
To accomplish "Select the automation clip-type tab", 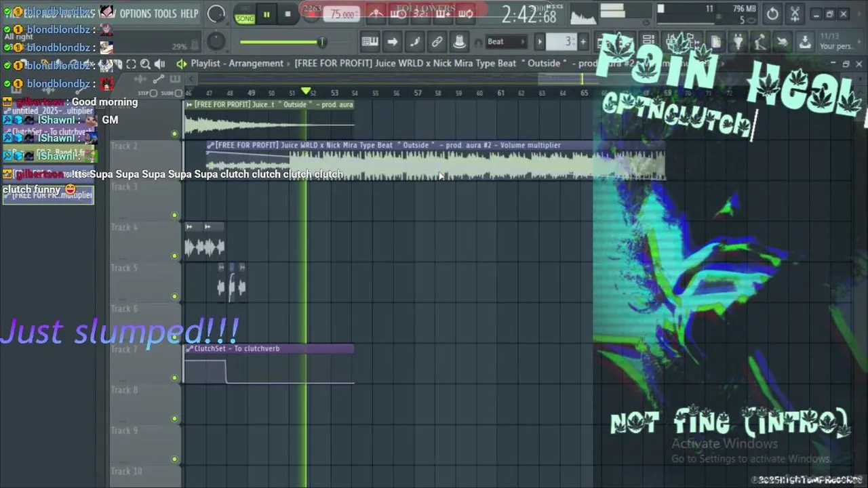I will coord(159,79).
